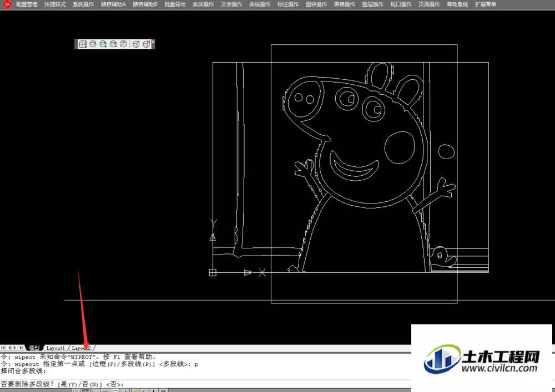Open the 快捷样式 menu

[x=55, y=4]
